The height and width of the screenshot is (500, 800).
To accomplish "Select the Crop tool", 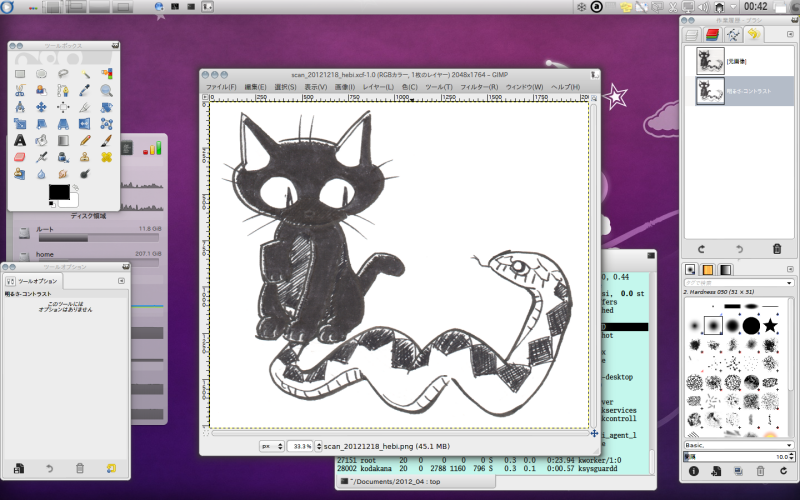I will tap(85, 107).
